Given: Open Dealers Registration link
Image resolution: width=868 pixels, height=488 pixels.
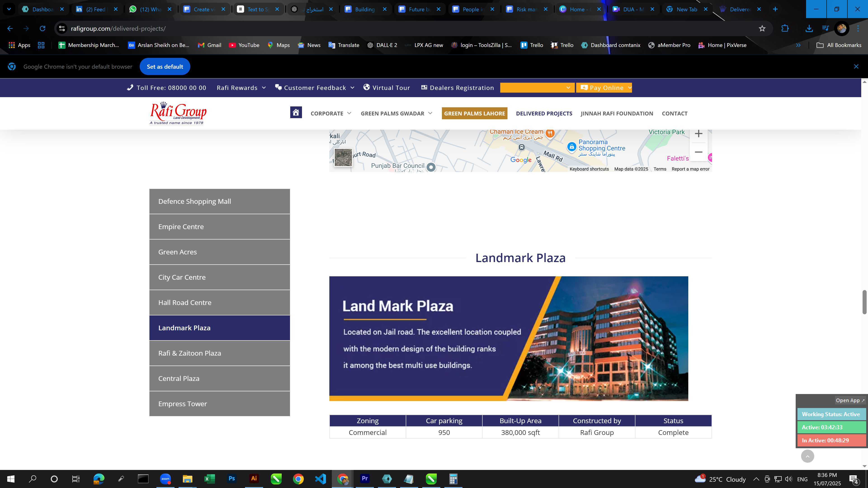Looking at the screenshot, I should [x=458, y=88].
